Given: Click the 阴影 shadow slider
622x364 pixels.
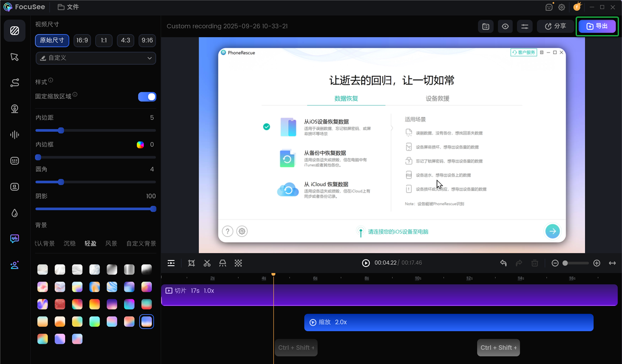Looking at the screenshot, I should pyautogui.click(x=96, y=209).
